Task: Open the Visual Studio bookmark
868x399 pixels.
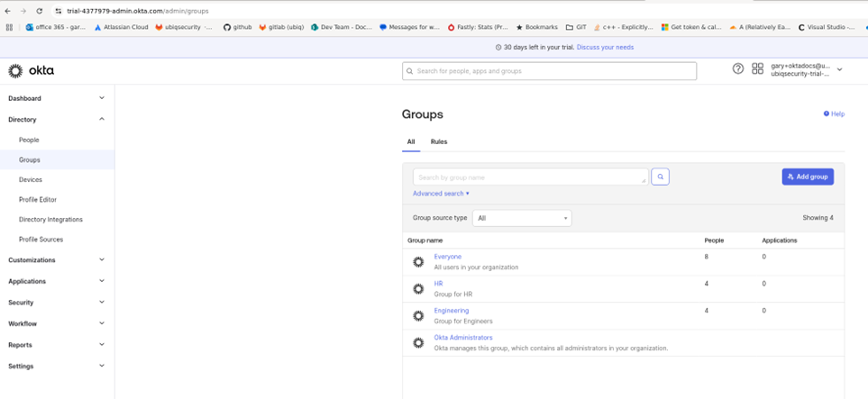Action: click(x=827, y=26)
